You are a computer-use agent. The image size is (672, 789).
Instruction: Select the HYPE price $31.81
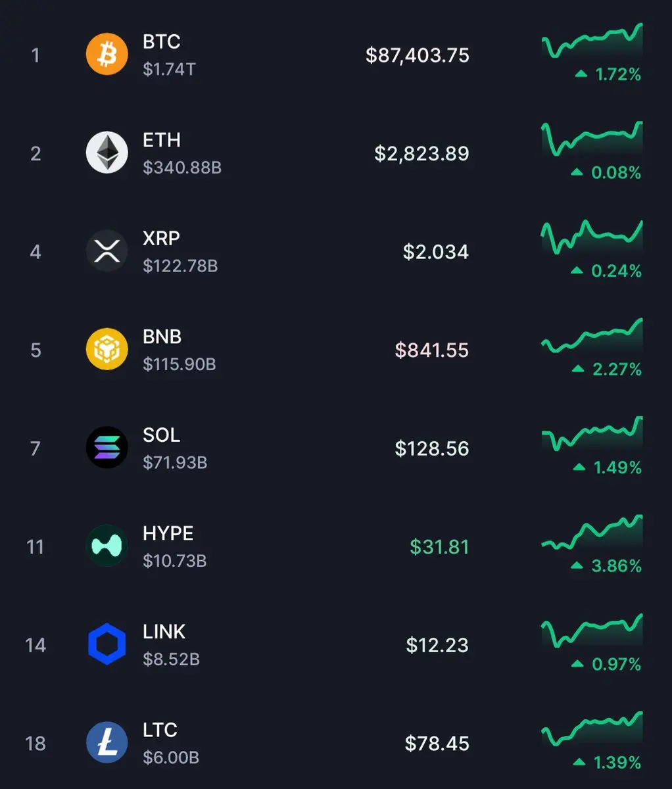(439, 547)
